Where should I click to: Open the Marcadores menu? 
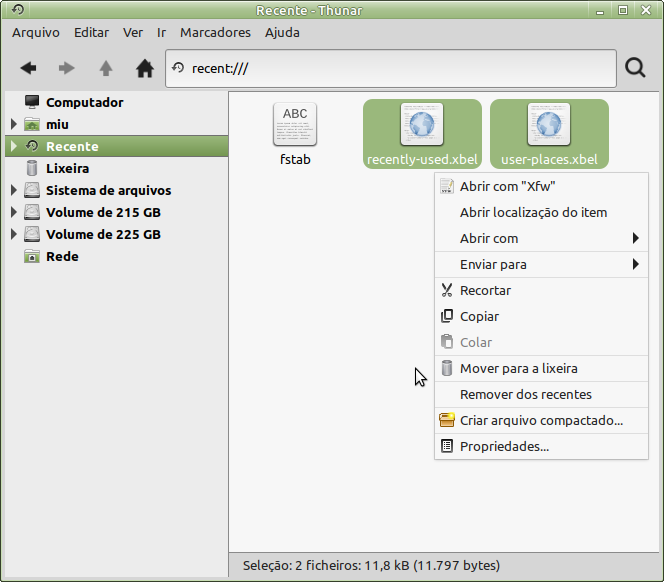[x=215, y=33]
